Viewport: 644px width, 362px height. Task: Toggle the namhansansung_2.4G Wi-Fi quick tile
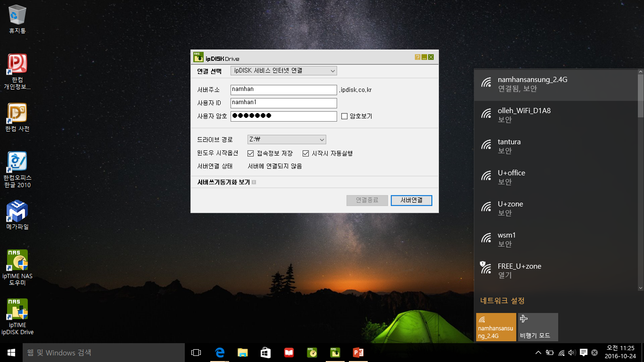tap(496, 327)
